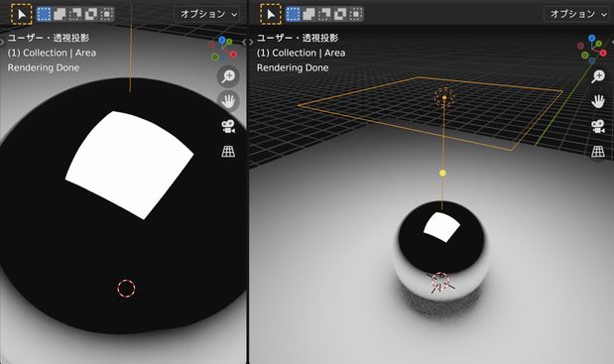Click red X axis on left viewport gizmo
This screenshot has height=364, width=614.
233,55
